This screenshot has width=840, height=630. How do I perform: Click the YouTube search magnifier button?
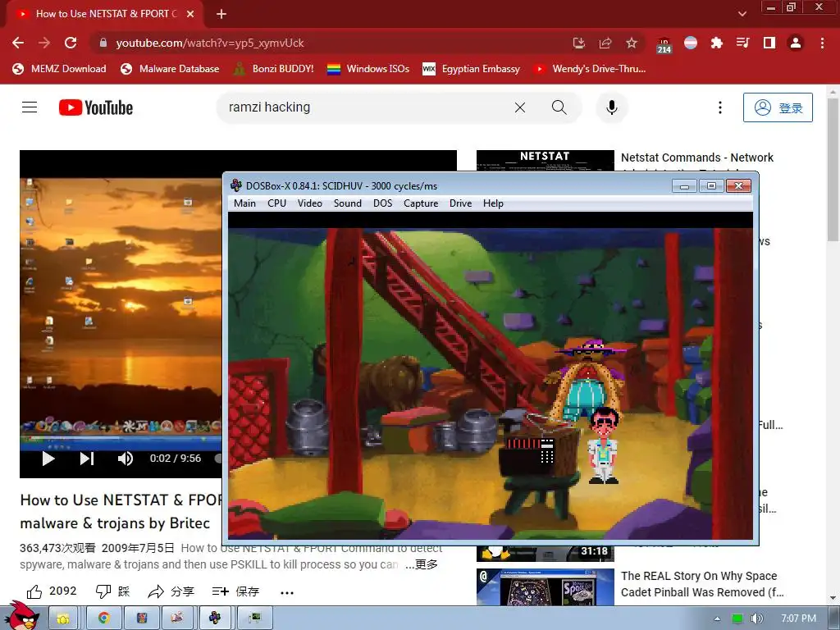pos(559,107)
